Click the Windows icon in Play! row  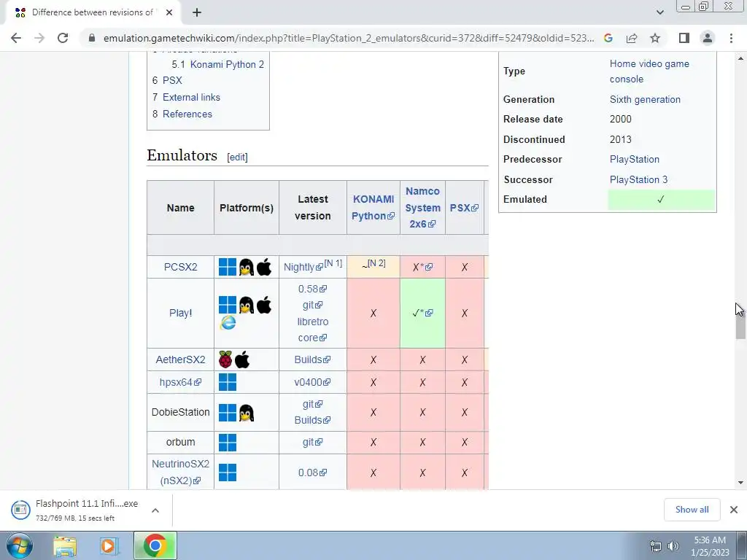click(228, 305)
